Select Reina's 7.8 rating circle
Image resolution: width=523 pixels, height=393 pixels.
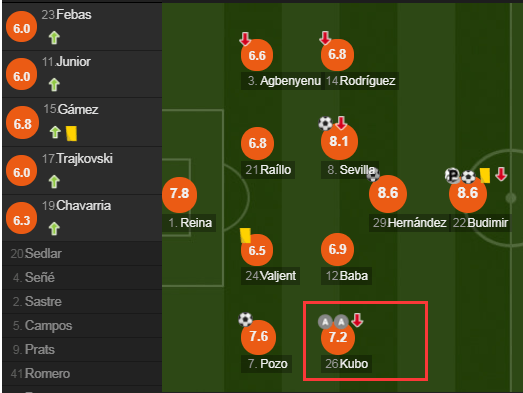click(x=179, y=195)
